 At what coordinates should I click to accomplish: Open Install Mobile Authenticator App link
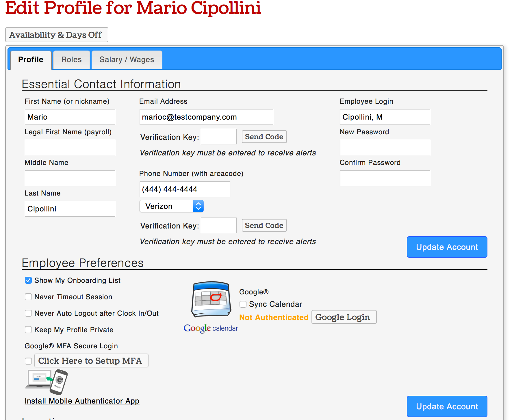pos(82,401)
